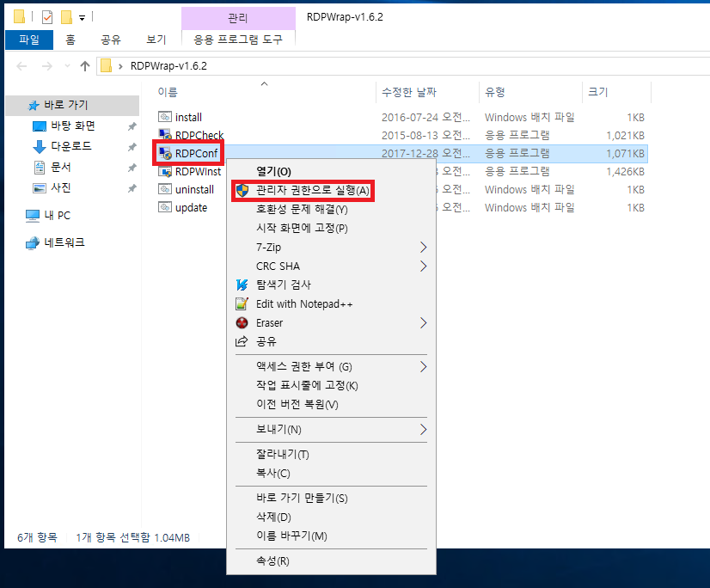
Task: Click the 바로 가기 star icon
Action: (x=34, y=106)
